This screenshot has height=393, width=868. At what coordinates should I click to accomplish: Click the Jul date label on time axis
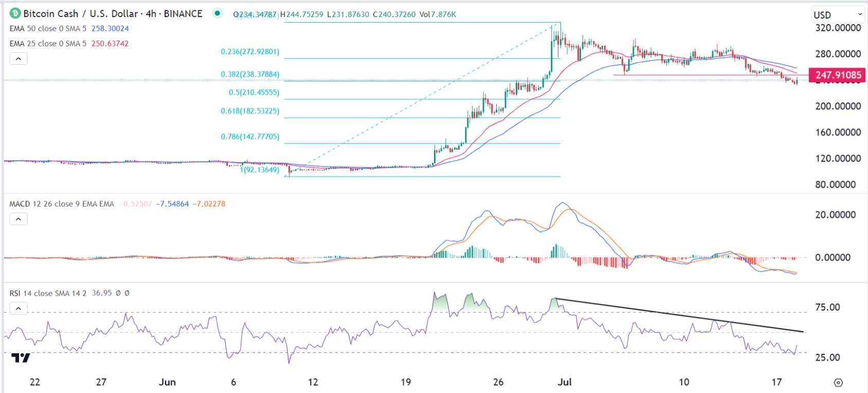565,382
